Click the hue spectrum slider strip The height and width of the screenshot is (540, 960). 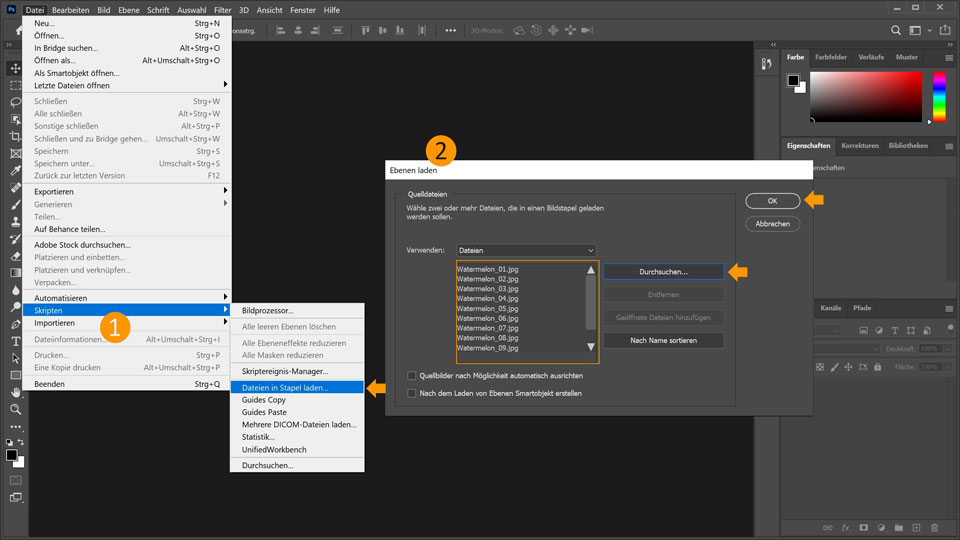click(939, 98)
